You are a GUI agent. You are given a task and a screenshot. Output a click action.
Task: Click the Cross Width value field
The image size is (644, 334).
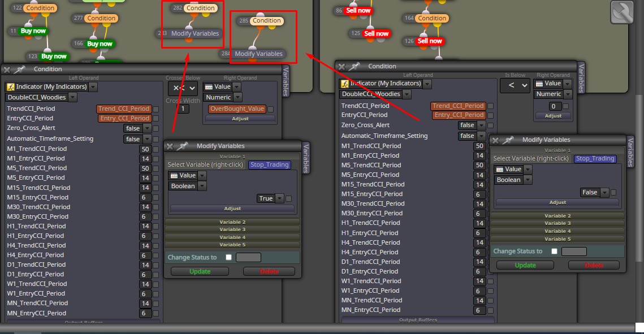click(183, 109)
